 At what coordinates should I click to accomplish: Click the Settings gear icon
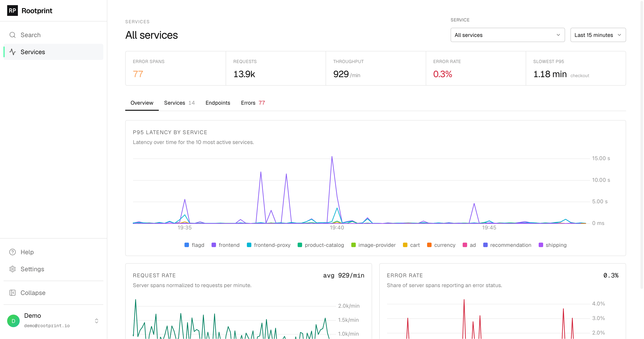click(x=13, y=269)
